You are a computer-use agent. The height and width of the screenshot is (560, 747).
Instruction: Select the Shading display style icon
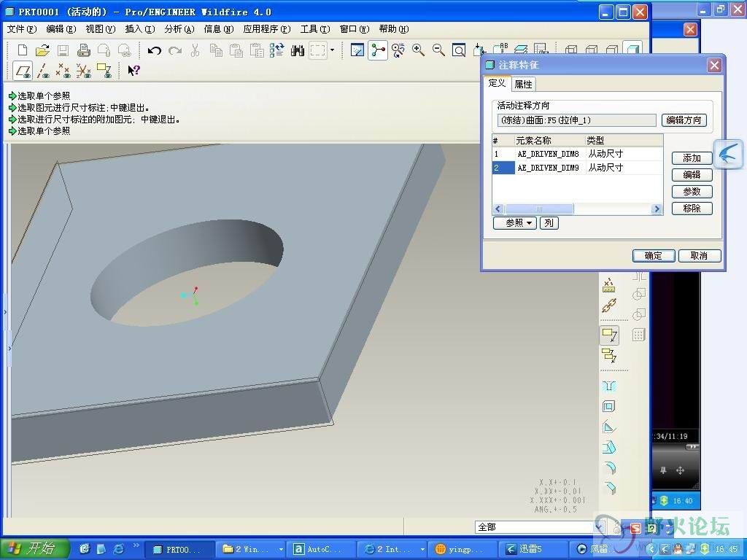pyautogui.click(x=633, y=49)
